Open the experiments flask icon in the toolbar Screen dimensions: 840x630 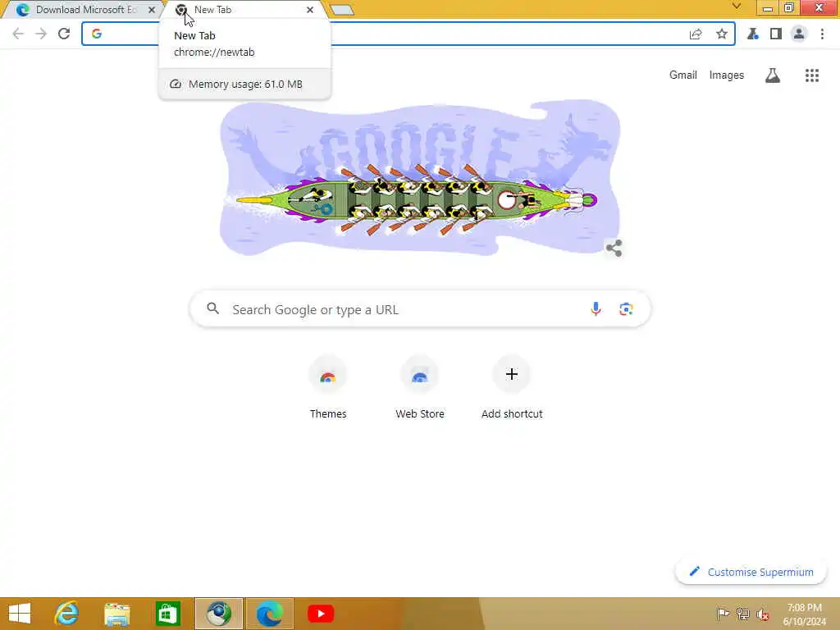pos(753,34)
